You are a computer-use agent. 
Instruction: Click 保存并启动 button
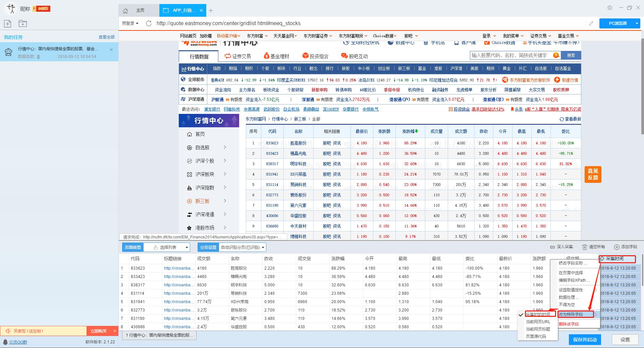coord(585,340)
